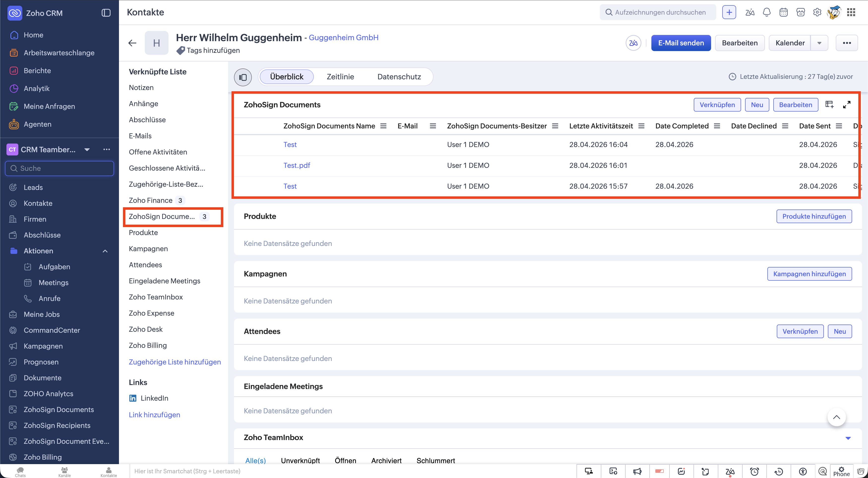This screenshot has width=868, height=478.
Task: Open the user profile avatar
Action: [x=834, y=12]
